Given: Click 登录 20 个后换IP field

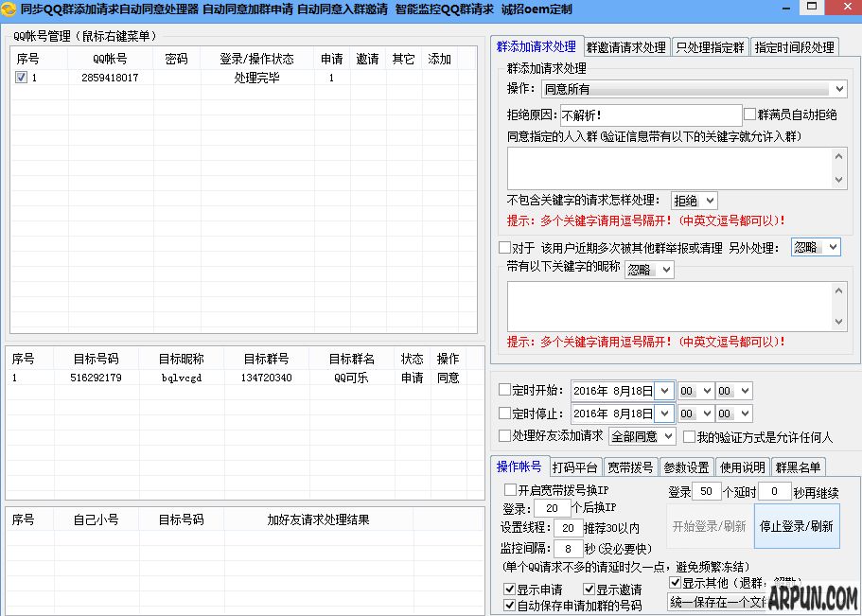Looking at the screenshot, I should pyautogui.click(x=552, y=508).
